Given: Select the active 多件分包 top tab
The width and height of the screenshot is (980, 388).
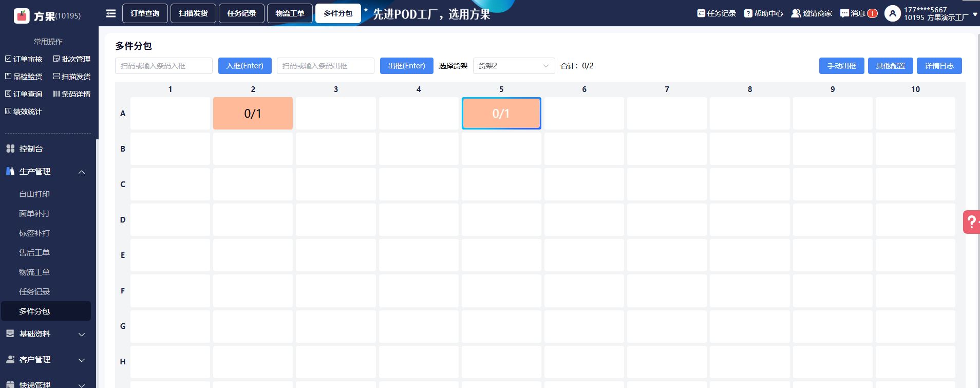Looking at the screenshot, I should click(x=338, y=13).
